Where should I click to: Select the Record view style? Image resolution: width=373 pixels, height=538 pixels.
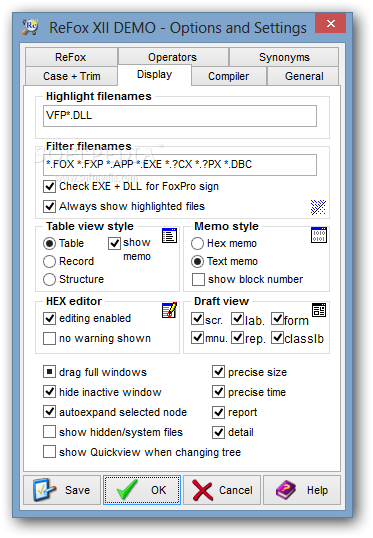(x=49, y=261)
